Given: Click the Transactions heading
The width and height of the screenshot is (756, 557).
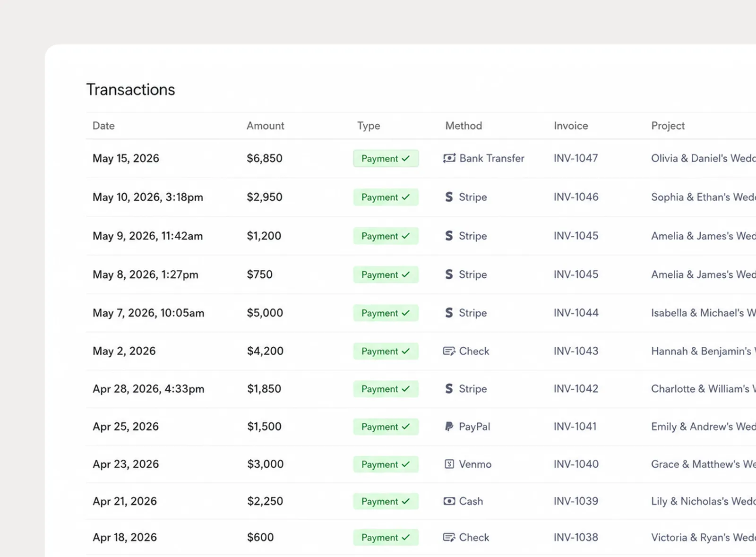Looking at the screenshot, I should pos(130,90).
